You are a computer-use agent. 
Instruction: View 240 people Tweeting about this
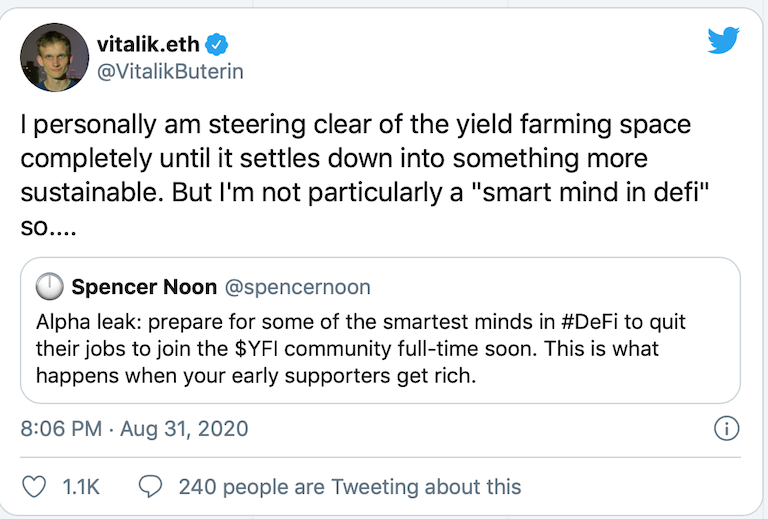[349, 487]
